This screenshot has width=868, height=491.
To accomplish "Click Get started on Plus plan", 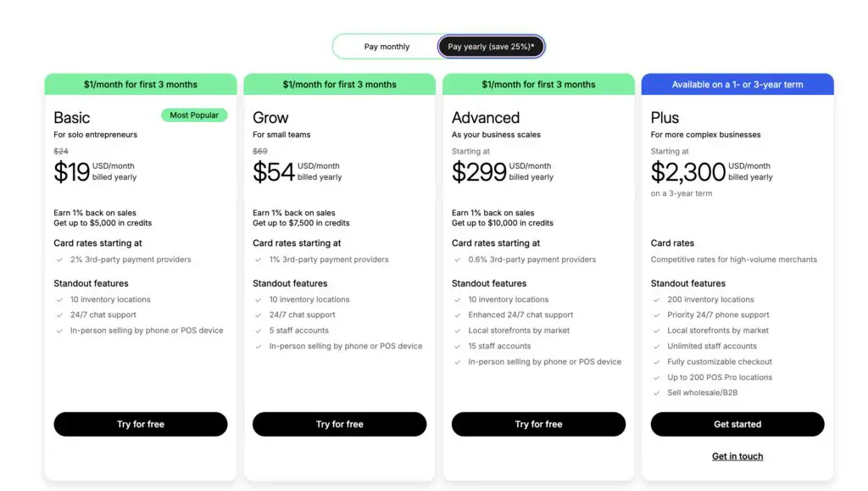I will coord(737,424).
